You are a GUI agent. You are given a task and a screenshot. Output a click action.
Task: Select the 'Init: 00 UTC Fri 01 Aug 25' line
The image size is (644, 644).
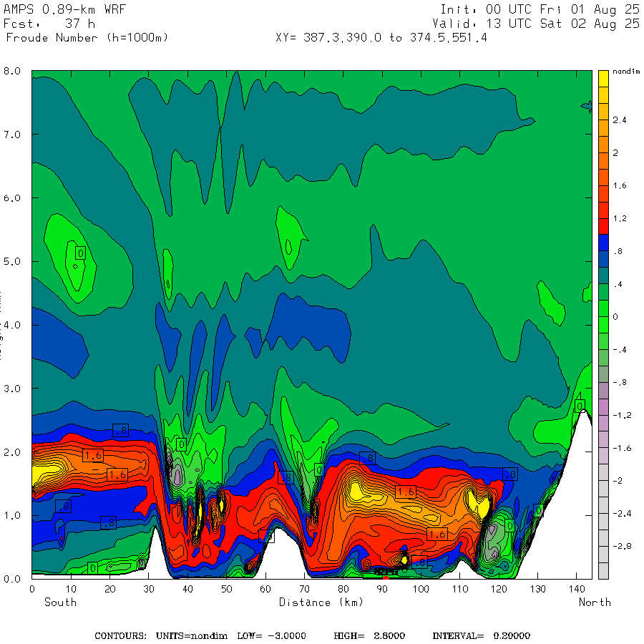point(540,9)
